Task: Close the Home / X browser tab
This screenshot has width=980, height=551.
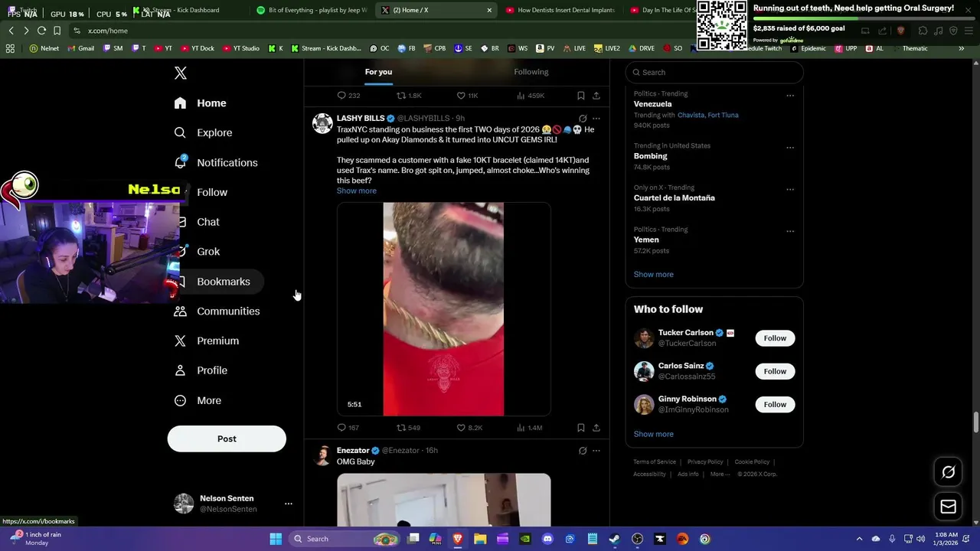Action: tap(489, 10)
